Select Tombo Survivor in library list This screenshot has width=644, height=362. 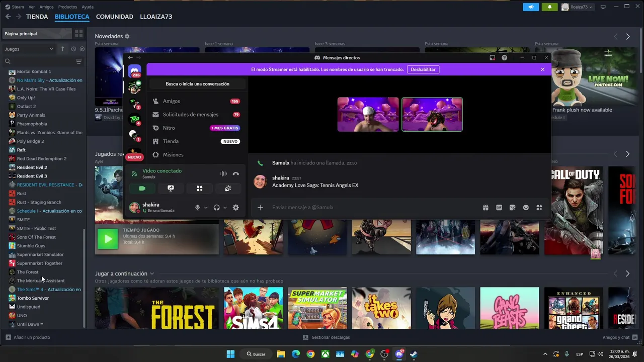(x=33, y=298)
